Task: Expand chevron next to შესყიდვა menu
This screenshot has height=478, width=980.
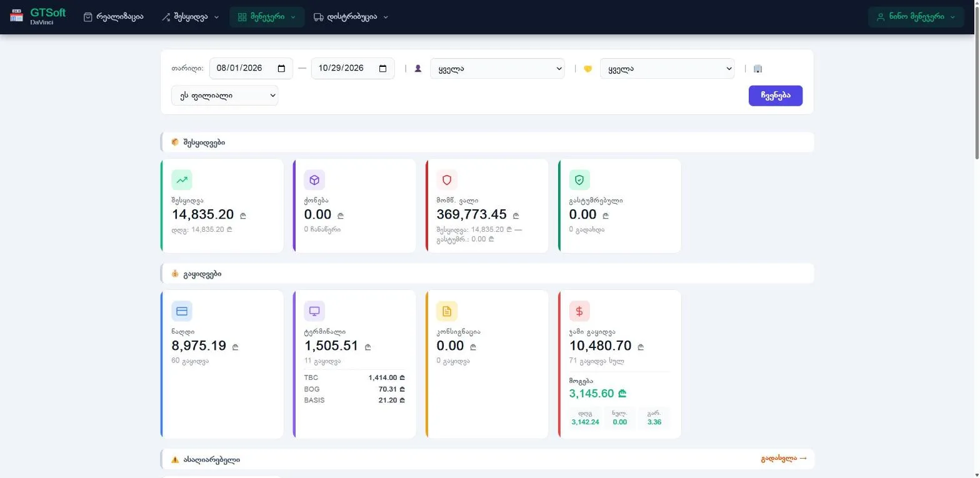Action: [x=217, y=17]
